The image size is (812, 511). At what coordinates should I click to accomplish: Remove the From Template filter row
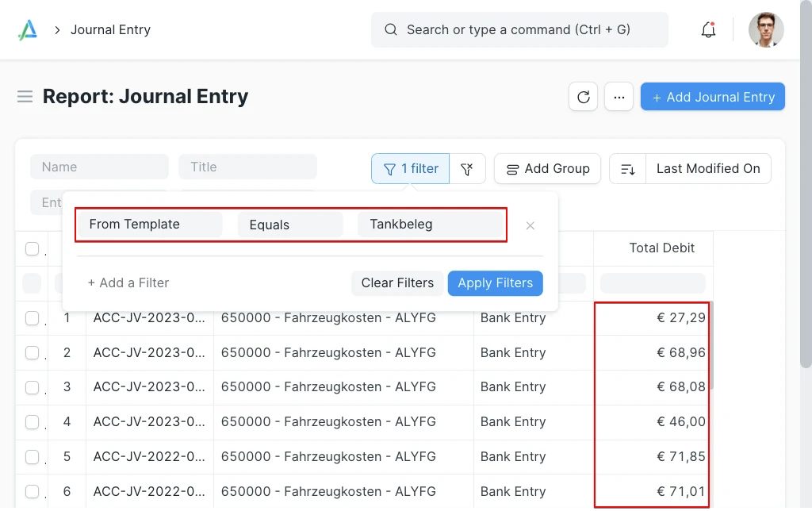[530, 225]
